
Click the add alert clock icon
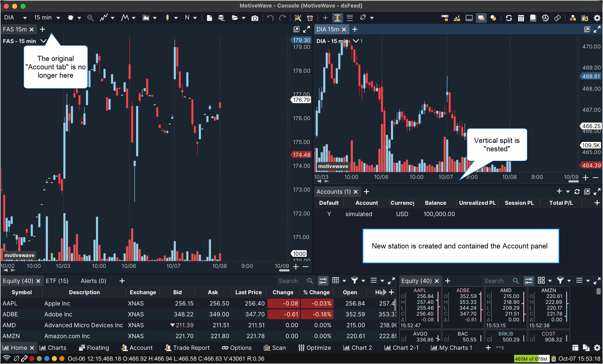click(310, 18)
